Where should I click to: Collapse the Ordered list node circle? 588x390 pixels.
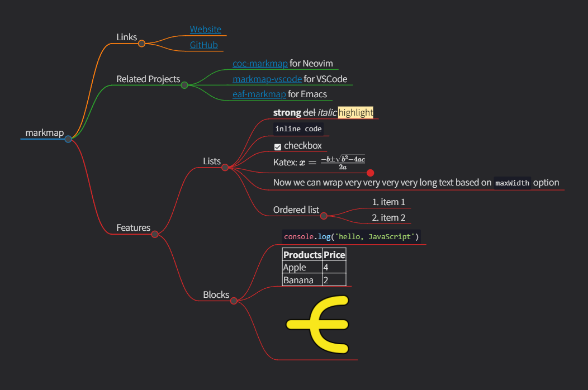(325, 216)
